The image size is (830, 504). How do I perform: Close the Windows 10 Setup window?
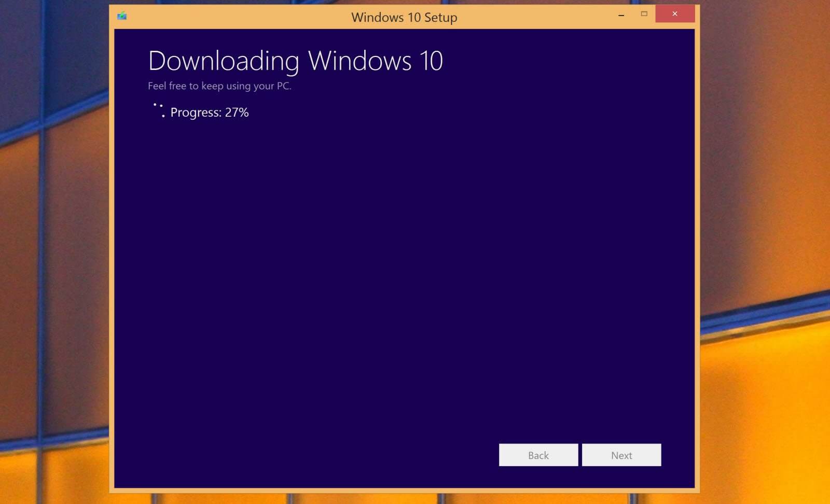(x=675, y=14)
